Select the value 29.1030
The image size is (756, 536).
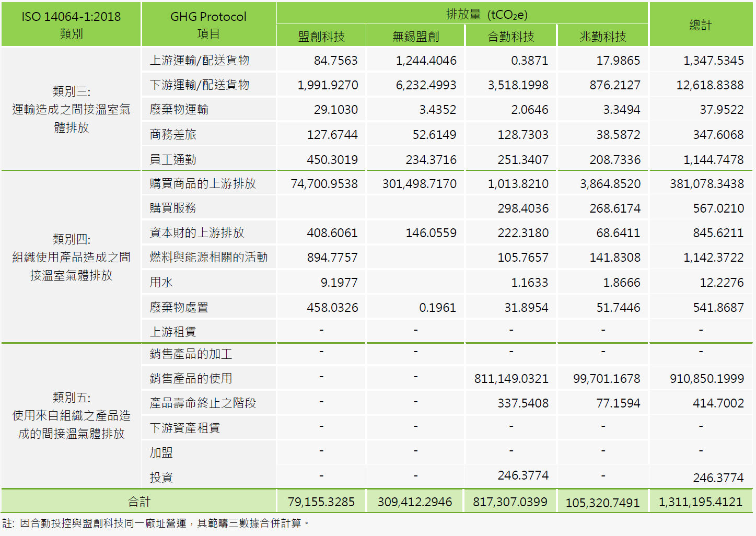(x=335, y=110)
